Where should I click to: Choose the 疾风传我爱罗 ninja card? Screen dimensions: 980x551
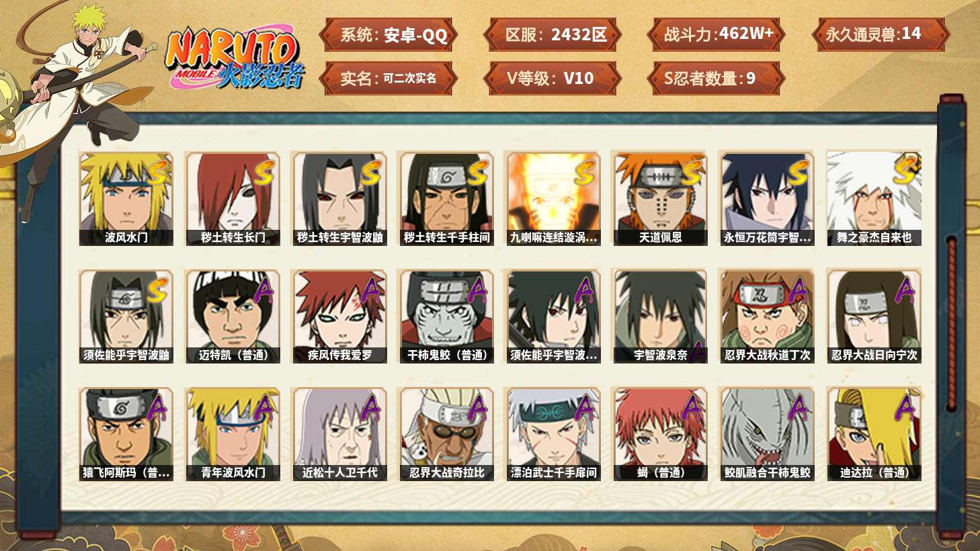coord(339,316)
